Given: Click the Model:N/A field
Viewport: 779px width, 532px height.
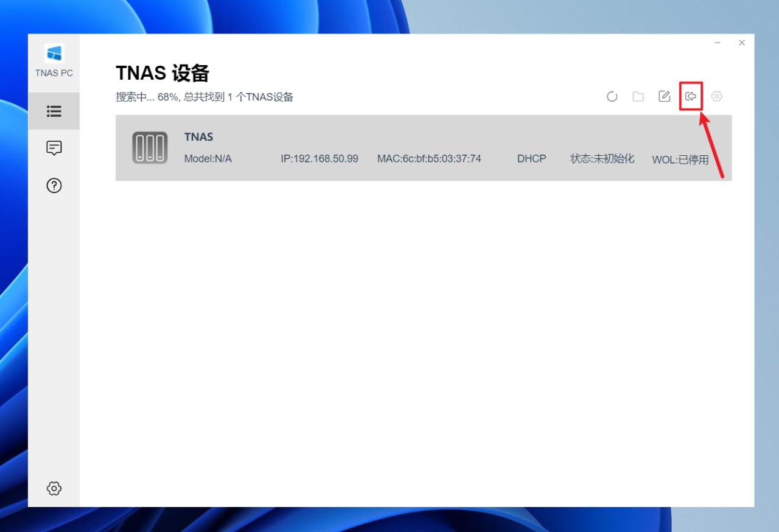Looking at the screenshot, I should [208, 159].
